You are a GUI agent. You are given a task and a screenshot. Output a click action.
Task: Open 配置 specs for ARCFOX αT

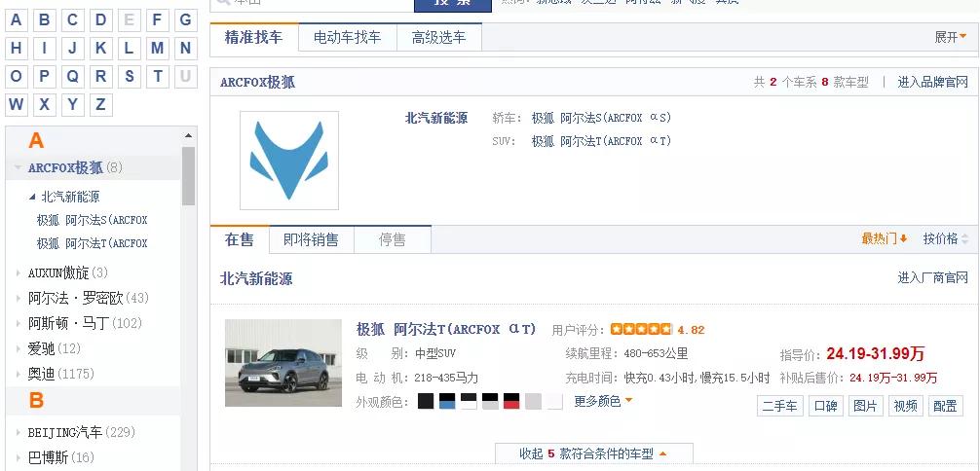pyautogui.click(x=945, y=406)
